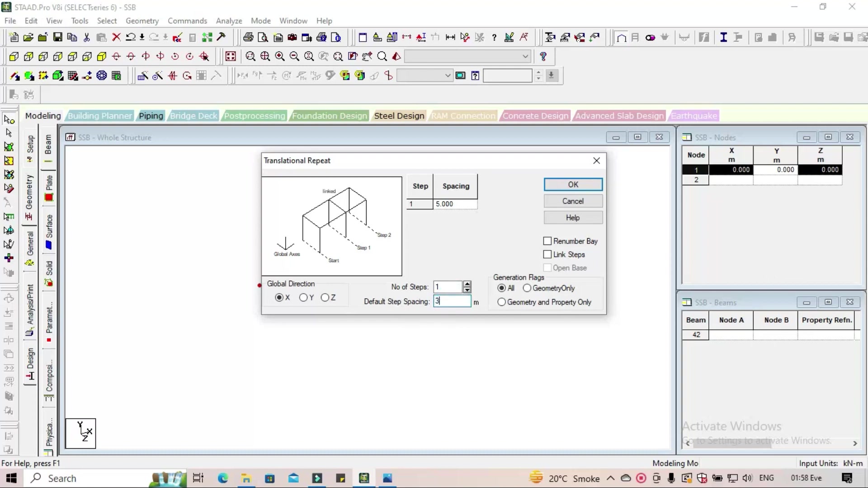The image size is (868, 488).
Task: Click OK in Translational Repeat dialog
Action: [573, 184]
